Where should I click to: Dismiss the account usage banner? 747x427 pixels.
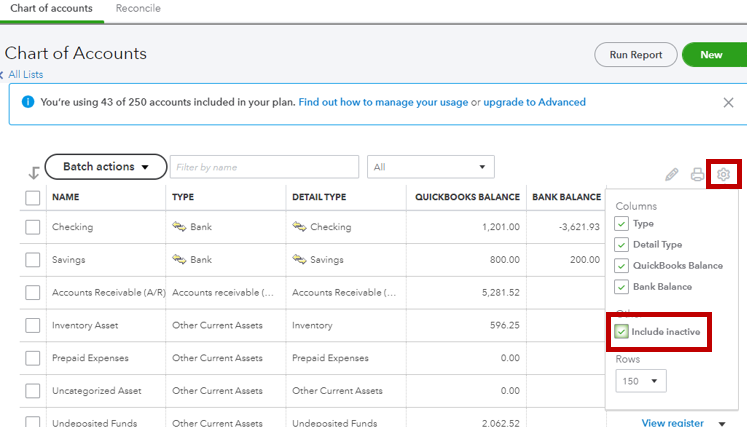pos(728,102)
